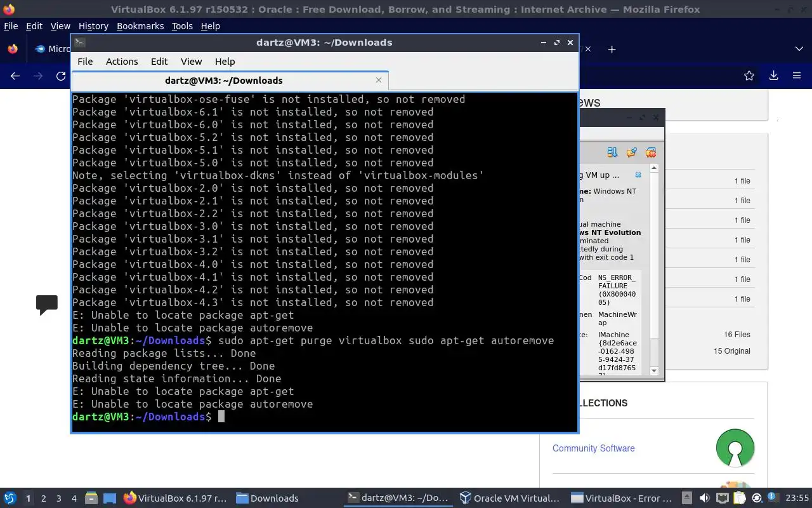Open Firefox File menu

point(11,26)
